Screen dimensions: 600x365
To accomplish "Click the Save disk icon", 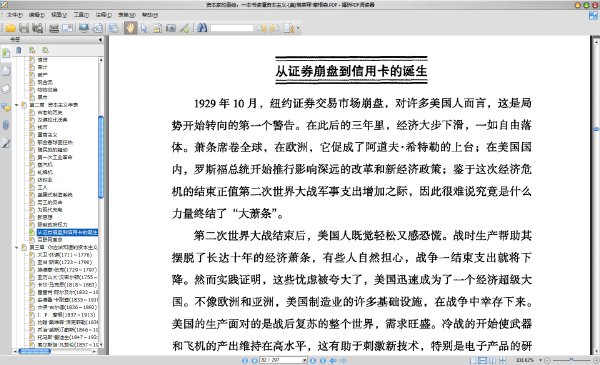I will [x=24, y=28].
